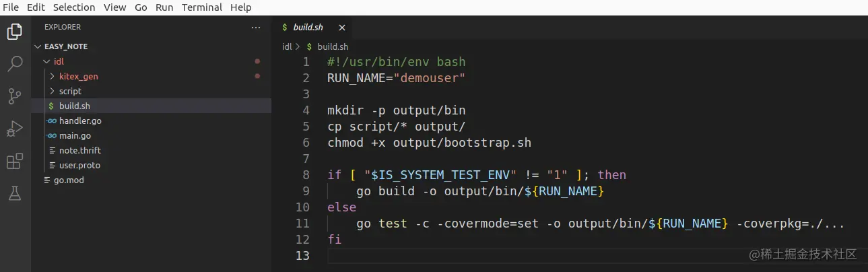The image size is (868, 272).
Task: Open user.proto from the explorer
Action: pyautogui.click(x=152, y=166)
